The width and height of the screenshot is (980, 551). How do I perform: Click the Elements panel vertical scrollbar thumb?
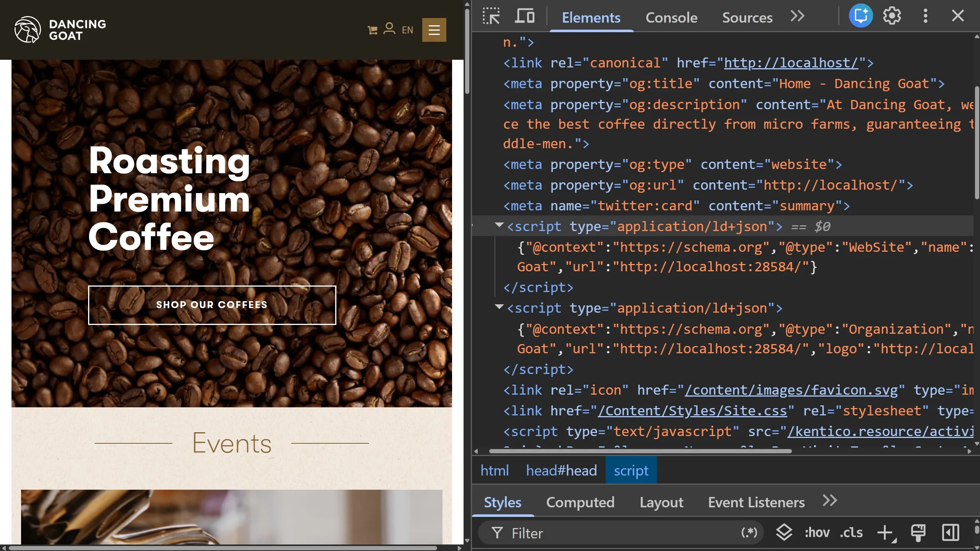point(977,143)
